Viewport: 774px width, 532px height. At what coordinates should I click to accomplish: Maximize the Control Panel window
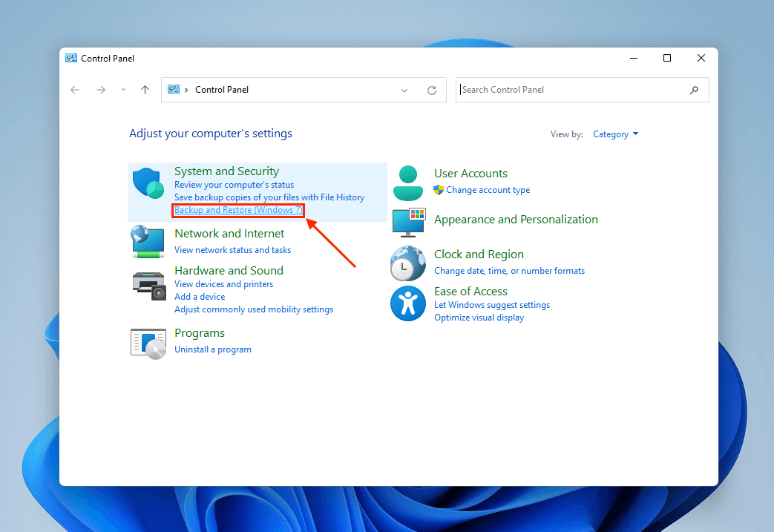pos(667,58)
